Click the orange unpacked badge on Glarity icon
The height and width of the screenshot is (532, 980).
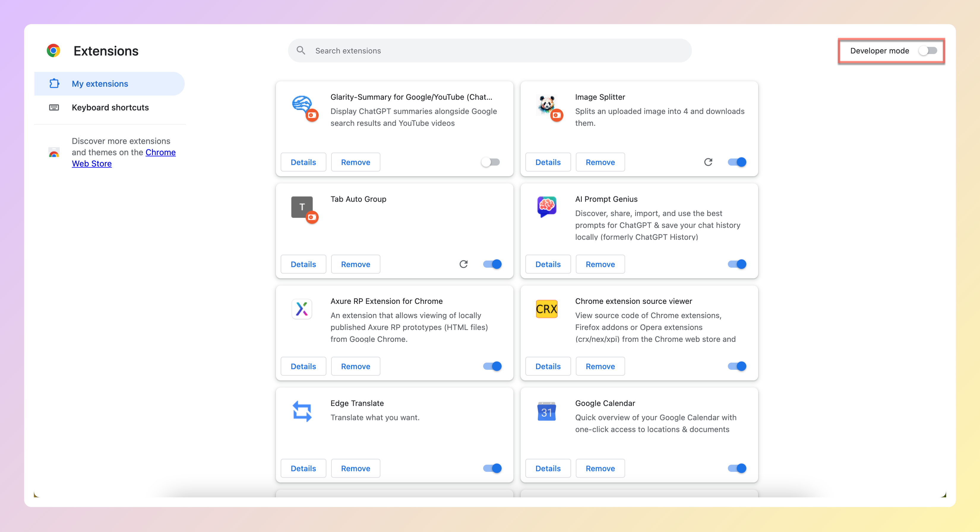coord(312,115)
